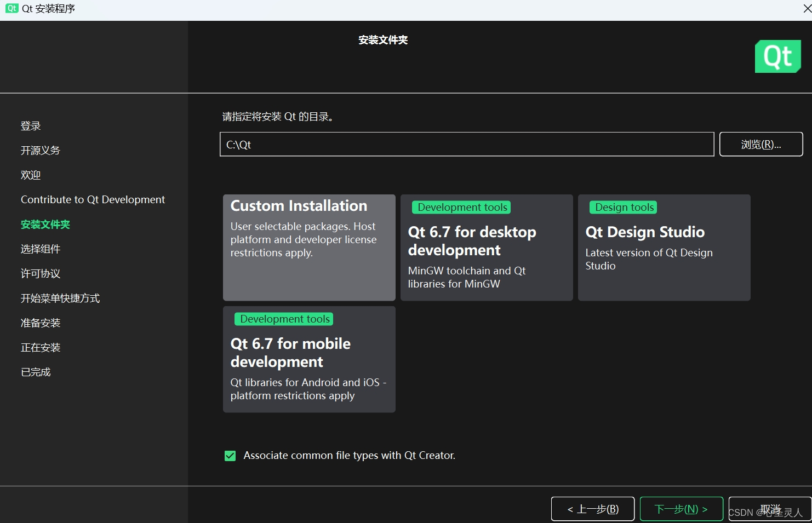Image resolution: width=812 pixels, height=523 pixels.
Task: Click the Qt icon in the title bar
Action: point(12,8)
